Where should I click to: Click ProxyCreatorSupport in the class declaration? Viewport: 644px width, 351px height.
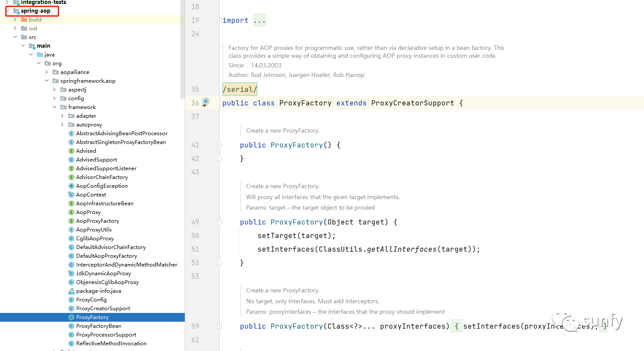pos(412,103)
